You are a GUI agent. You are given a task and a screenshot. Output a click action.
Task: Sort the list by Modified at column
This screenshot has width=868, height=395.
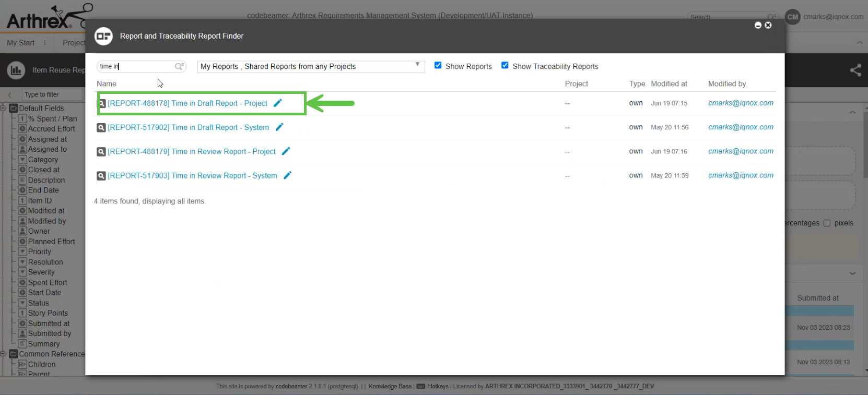click(668, 83)
